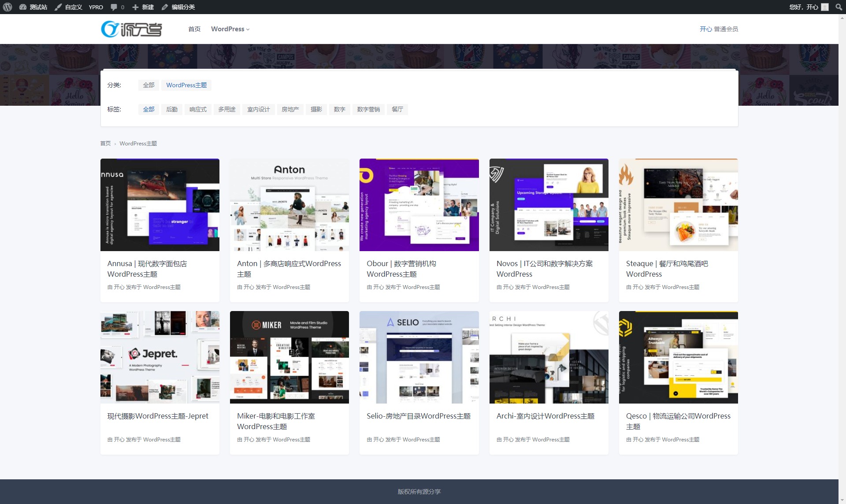846x504 pixels.
Task: Open Steaque 餐厅和鸡尾酒吧 post title
Action: [x=667, y=269]
